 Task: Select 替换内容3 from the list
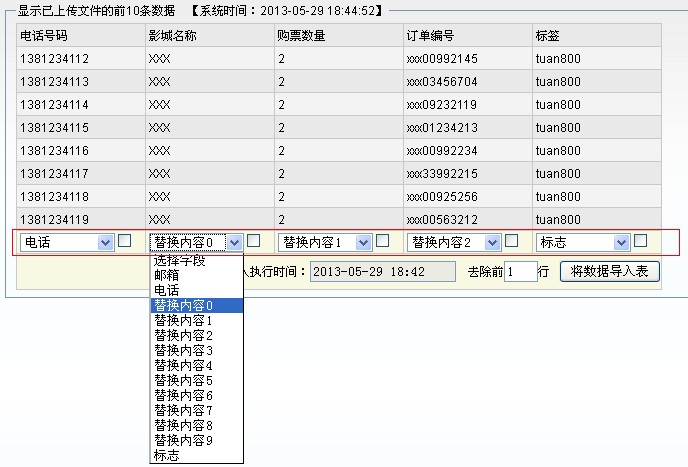click(183, 350)
